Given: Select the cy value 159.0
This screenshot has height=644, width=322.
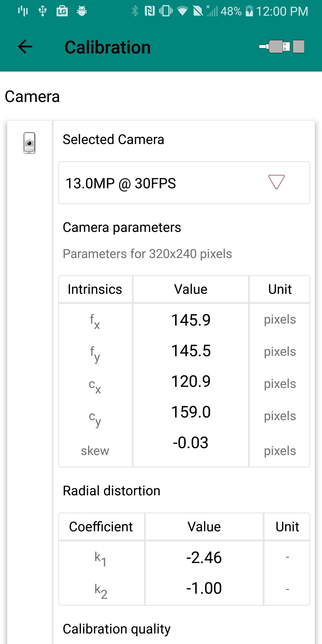Looking at the screenshot, I should point(191,412).
